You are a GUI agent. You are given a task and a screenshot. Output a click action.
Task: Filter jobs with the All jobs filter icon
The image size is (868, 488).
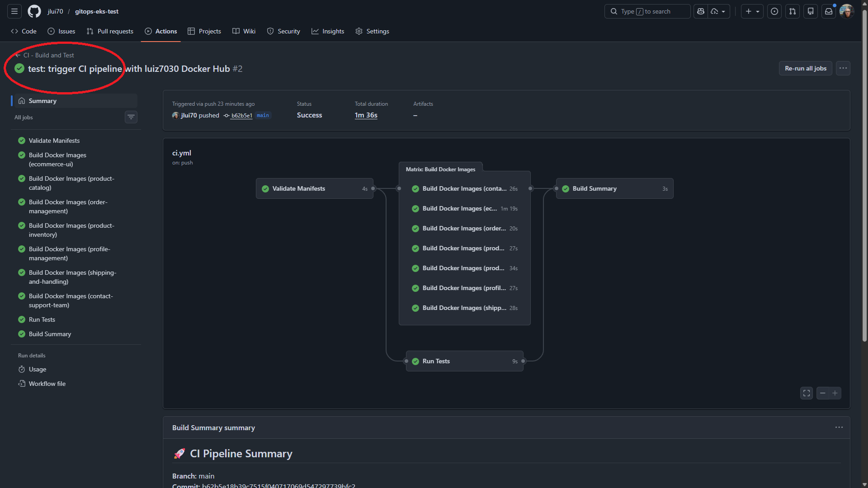point(131,117)
